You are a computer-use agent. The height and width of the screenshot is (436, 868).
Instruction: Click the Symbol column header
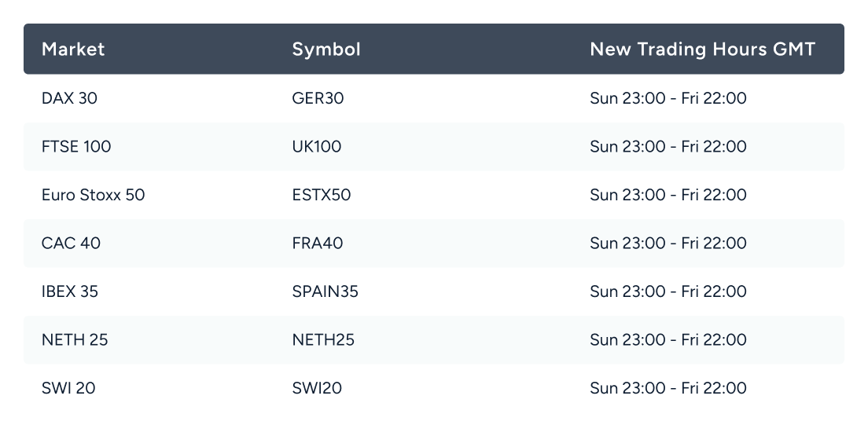tap(326, 49)
